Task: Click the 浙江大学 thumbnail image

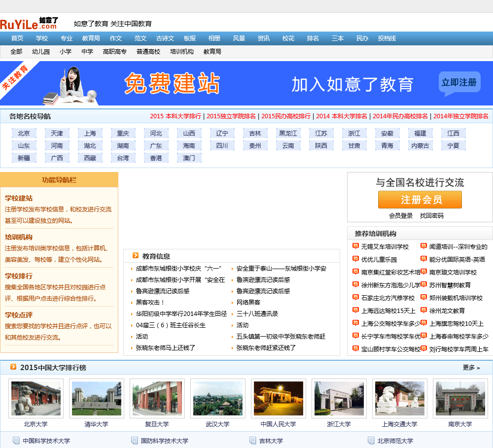Action: click(339, 398)
